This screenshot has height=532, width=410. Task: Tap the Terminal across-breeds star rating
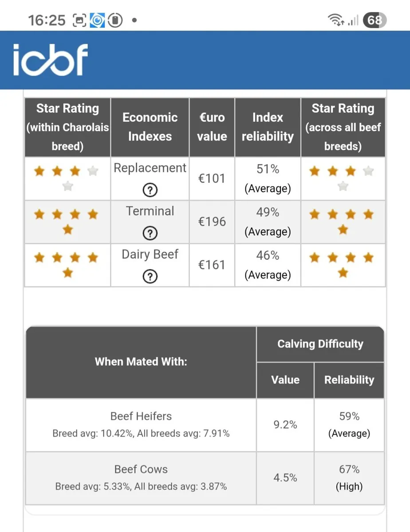[x=343, y=221]
